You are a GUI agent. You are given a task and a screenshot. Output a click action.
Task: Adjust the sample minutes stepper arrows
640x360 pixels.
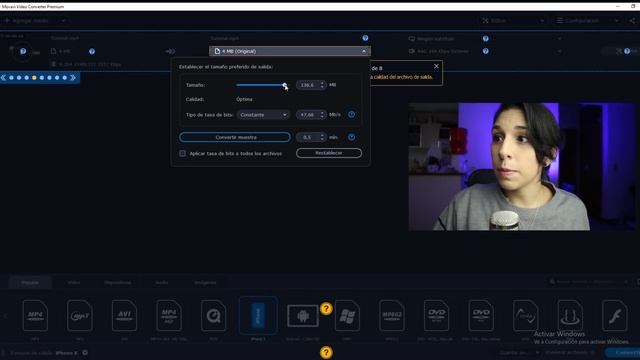click(x=322, y=137)
